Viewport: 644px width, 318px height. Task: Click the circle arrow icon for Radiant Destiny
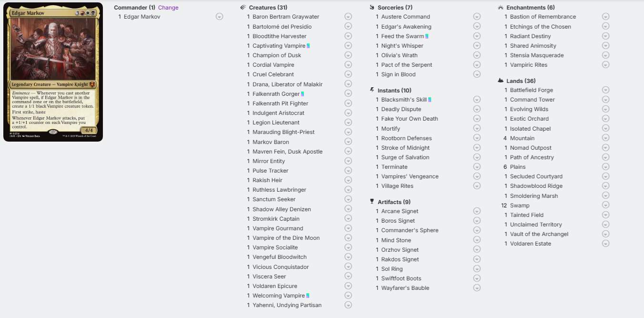click(605, 36)
